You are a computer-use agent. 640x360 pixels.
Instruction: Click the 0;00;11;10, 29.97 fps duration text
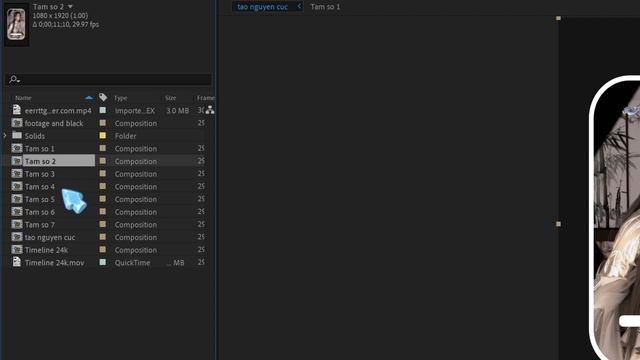[x=66, y=24]
